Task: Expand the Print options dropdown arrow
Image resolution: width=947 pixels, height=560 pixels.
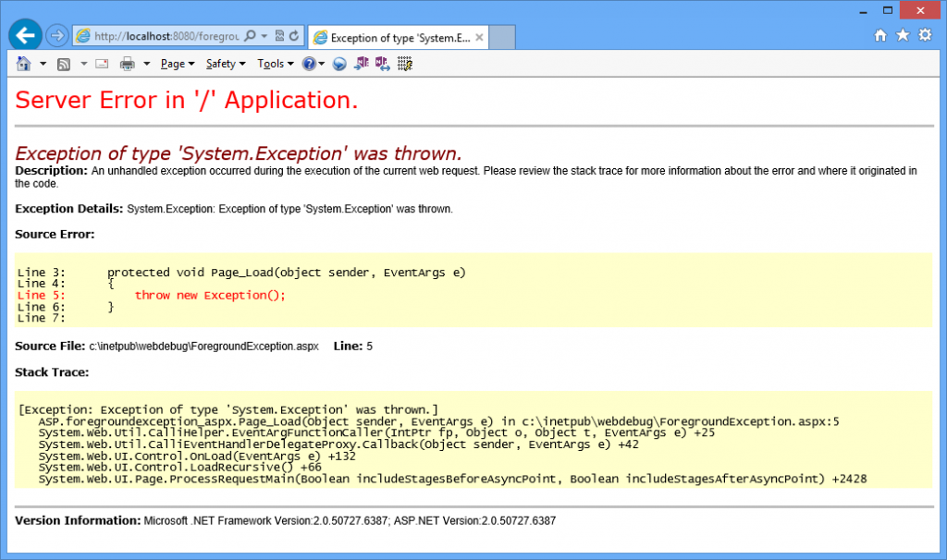Action: click(x=146, y=64)
